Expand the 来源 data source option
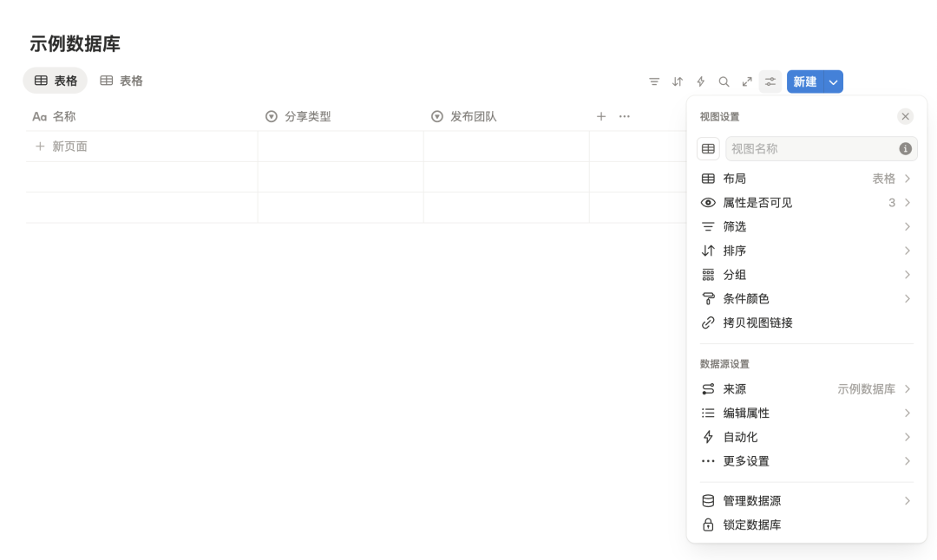The height and width of the screenshot is (560, 937). 805,389
